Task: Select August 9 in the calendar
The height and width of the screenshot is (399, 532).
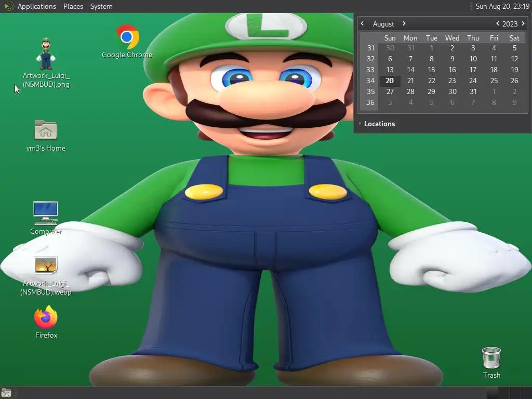Action: (452, 59)
